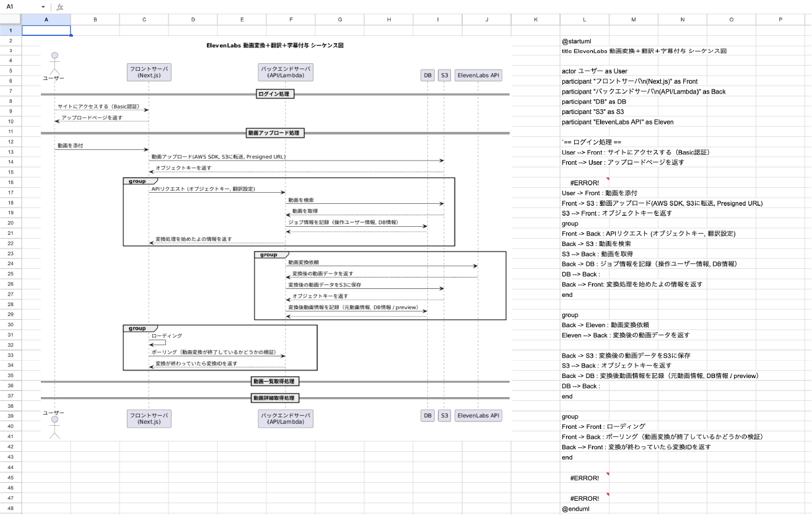This screenshot has height=515, width=812.
Task: Select the cell containing @enduml
Action: [x=575, y=509]
